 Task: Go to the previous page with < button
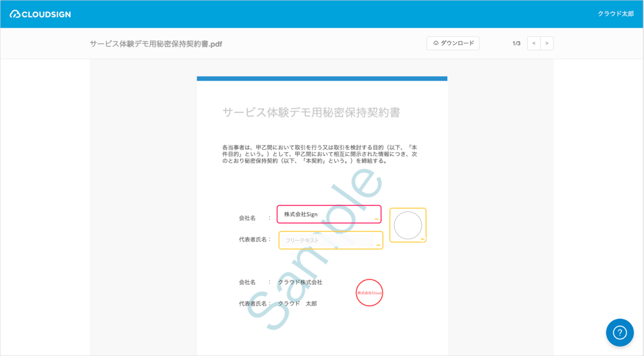pos(534,43)
